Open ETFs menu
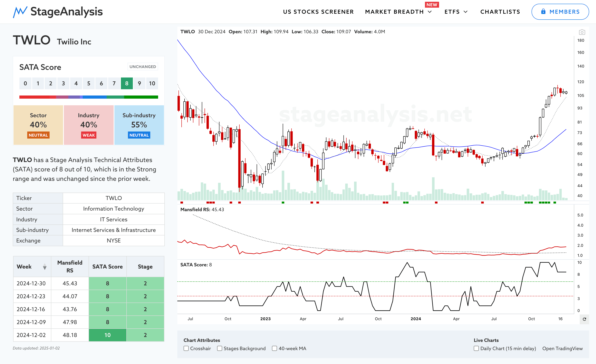596x364 pixels. pos(452,12)
